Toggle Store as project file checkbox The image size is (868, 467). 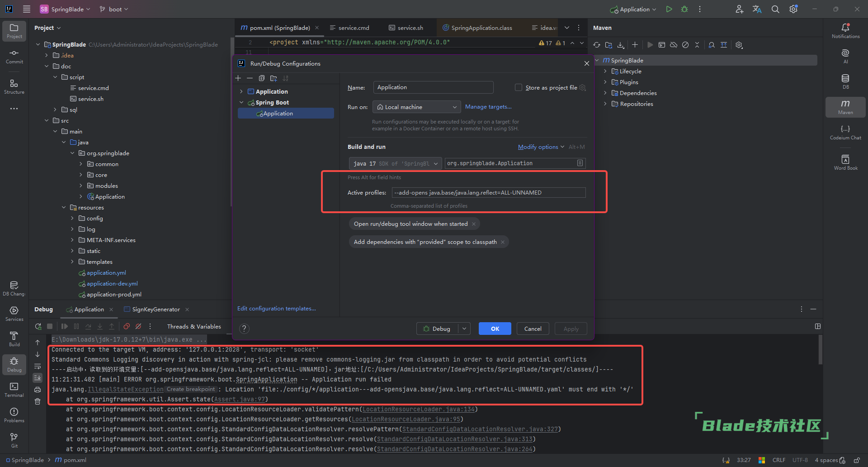pos(519,87)
